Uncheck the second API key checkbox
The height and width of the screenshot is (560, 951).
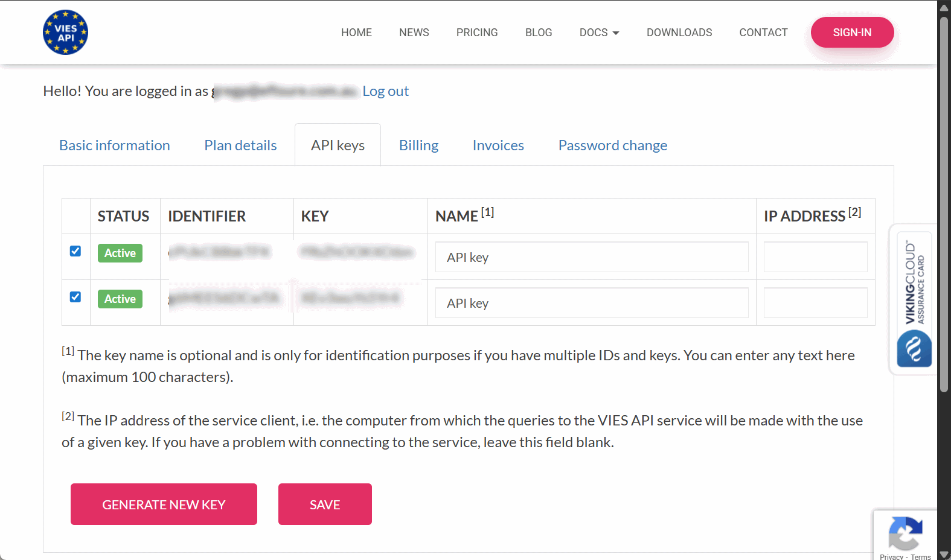click(x=75, y=297)
